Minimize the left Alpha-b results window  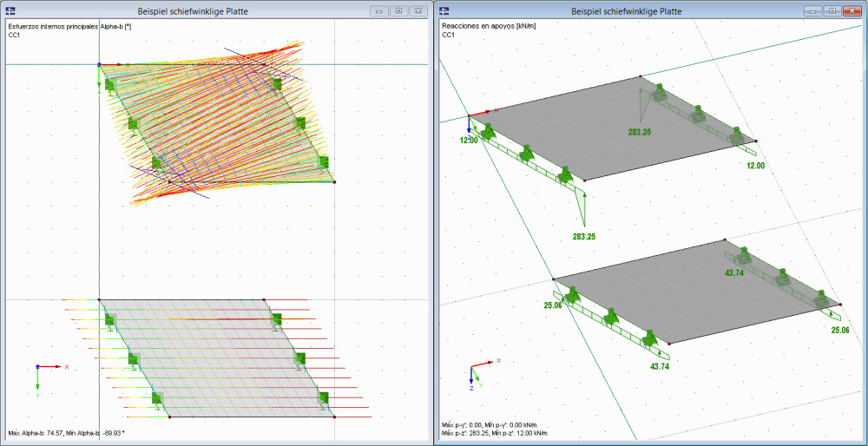coord(380,11)
